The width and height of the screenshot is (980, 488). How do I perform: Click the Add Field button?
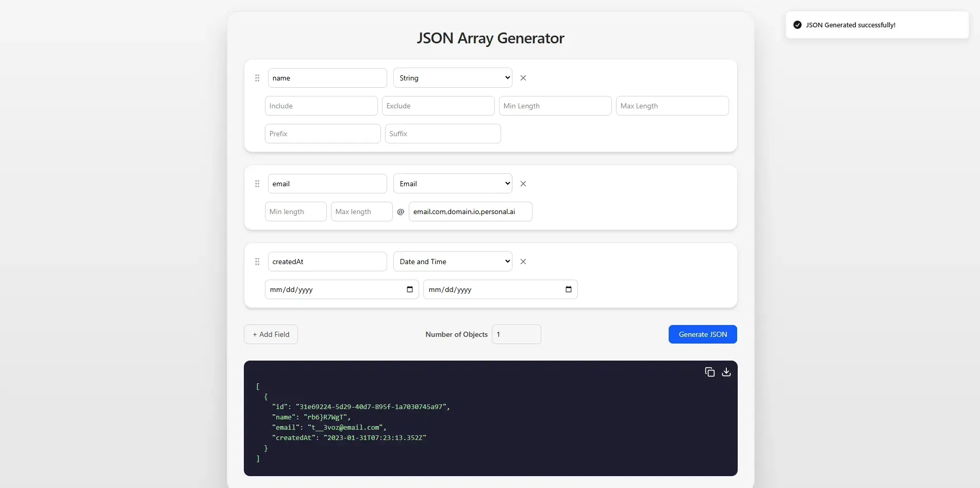271,334
